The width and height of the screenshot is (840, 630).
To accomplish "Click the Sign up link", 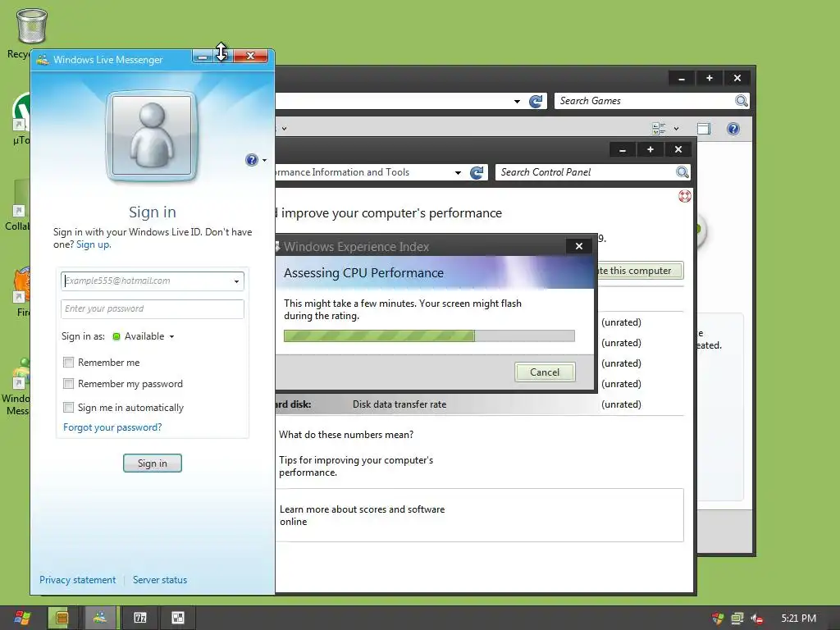I will click(x=94, y=244).
